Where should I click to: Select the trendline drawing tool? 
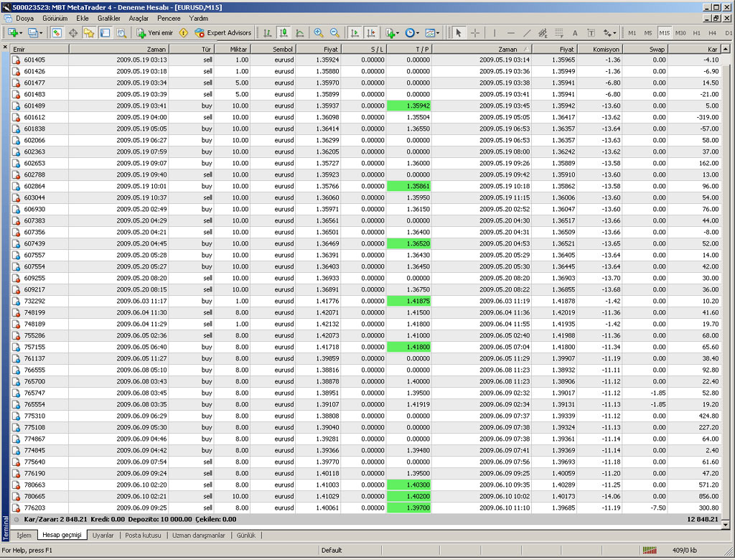527,33
